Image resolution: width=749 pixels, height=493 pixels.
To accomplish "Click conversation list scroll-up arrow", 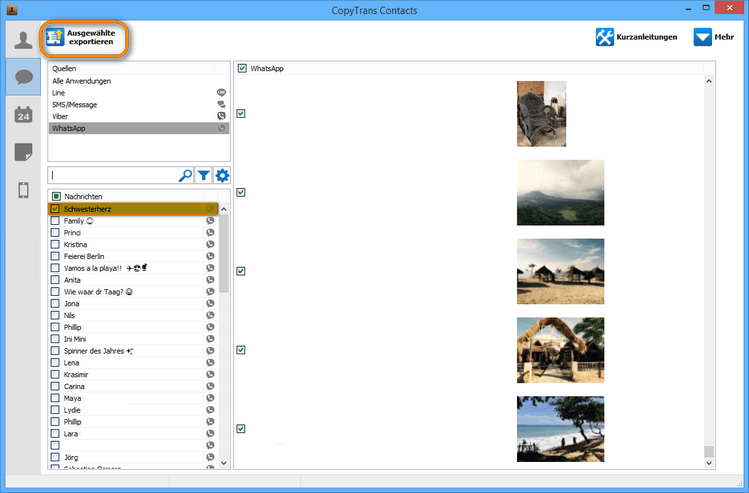I will click(224, 209).
